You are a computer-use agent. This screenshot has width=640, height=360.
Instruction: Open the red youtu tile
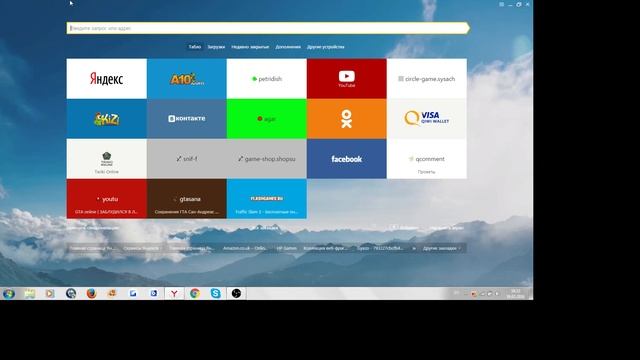(107, 198)
